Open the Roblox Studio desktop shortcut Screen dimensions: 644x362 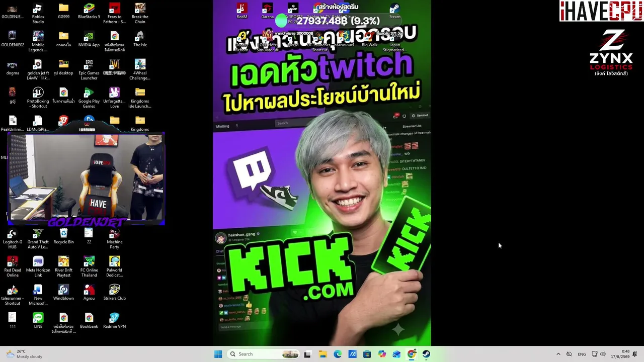coord(38,14)
